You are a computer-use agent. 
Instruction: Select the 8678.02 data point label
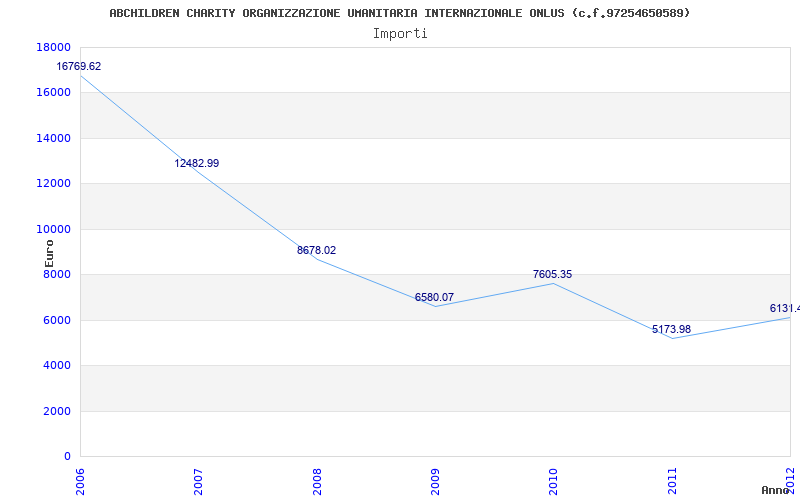(x=316, y=251)
